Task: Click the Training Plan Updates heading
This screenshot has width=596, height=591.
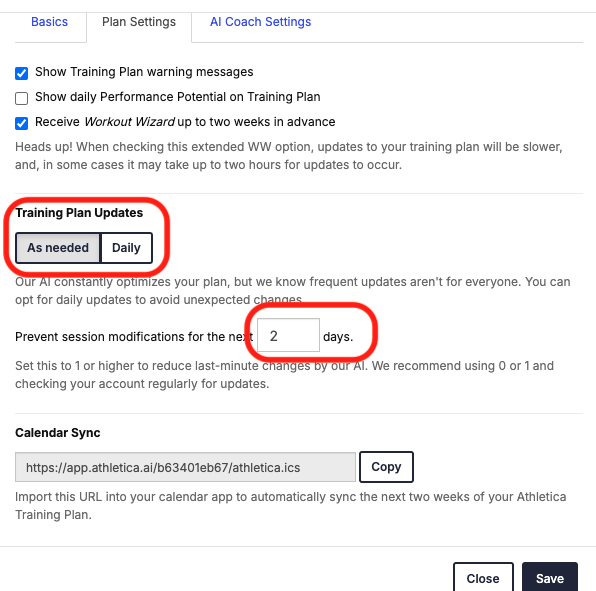Action: pos(79,213)
